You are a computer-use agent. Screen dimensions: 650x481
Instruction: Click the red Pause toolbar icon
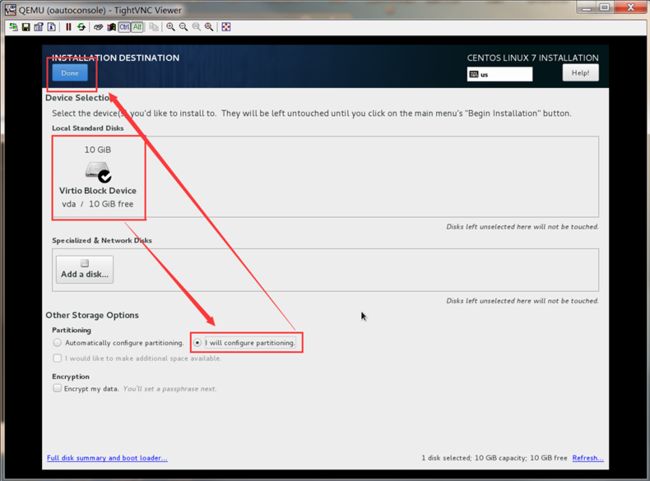pyautogui.click(x=68, y=27)
